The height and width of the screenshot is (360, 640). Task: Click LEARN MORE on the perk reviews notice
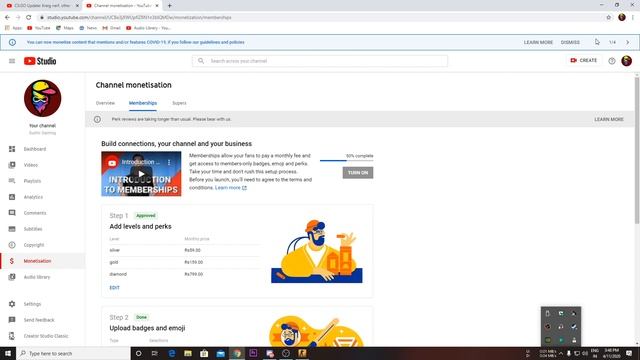pyautogui.click(x=609, y=119)
